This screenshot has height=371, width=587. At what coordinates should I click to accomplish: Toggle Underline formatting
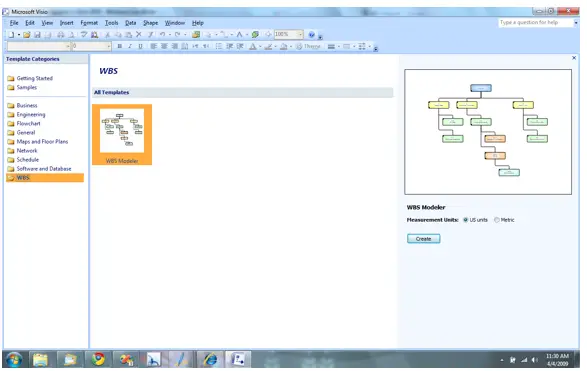point(140,46)
